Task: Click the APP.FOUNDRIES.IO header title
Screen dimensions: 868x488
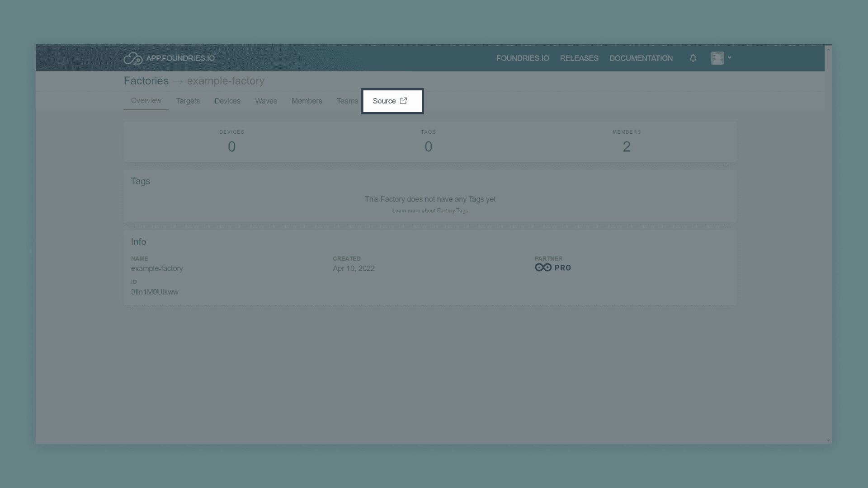Action: (180, 58)
